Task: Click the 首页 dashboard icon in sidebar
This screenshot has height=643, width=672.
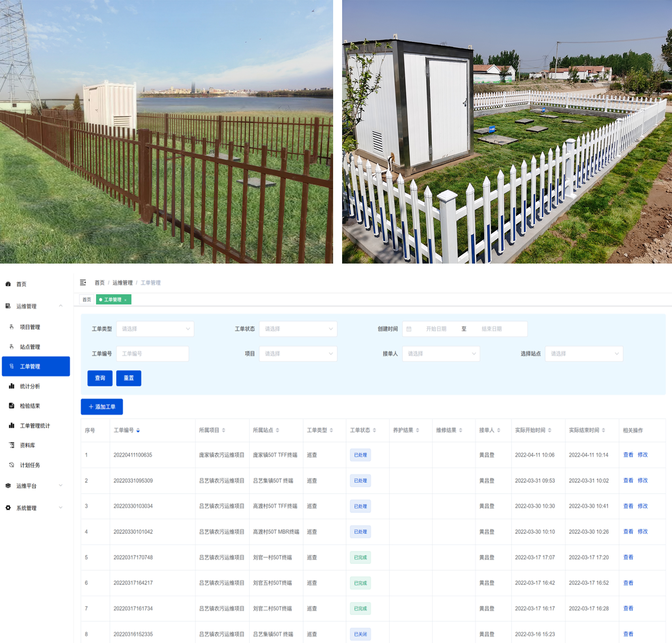Action: click(x=8, y=284)
